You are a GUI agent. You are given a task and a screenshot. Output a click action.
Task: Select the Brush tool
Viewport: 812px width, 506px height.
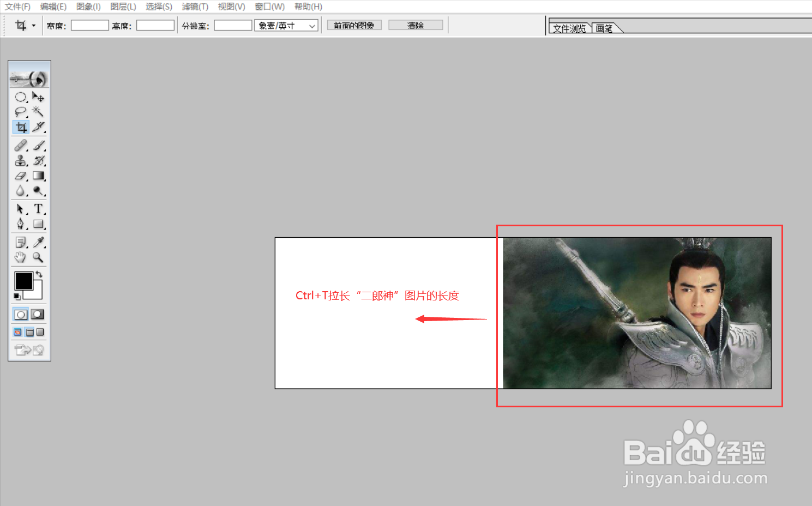38,146
